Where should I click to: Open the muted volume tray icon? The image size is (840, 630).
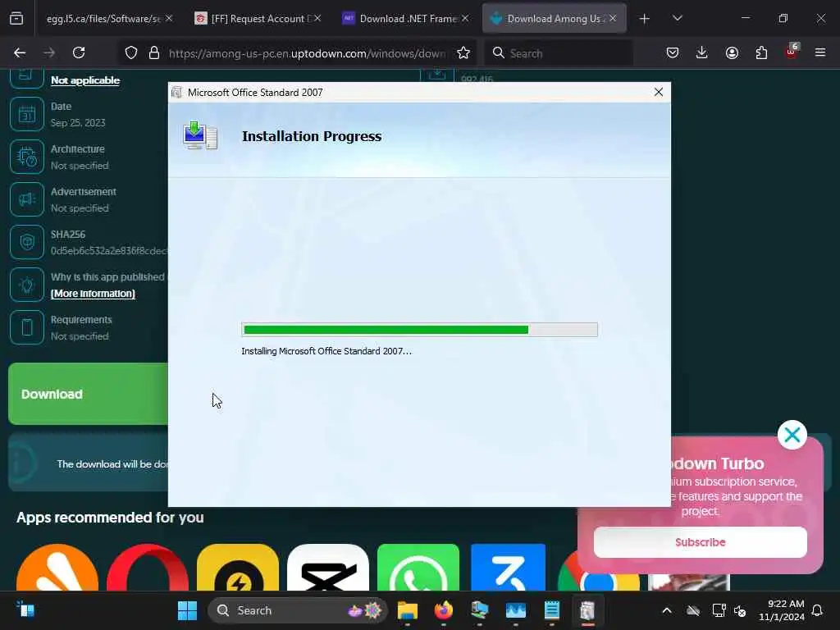pos(740,610)
